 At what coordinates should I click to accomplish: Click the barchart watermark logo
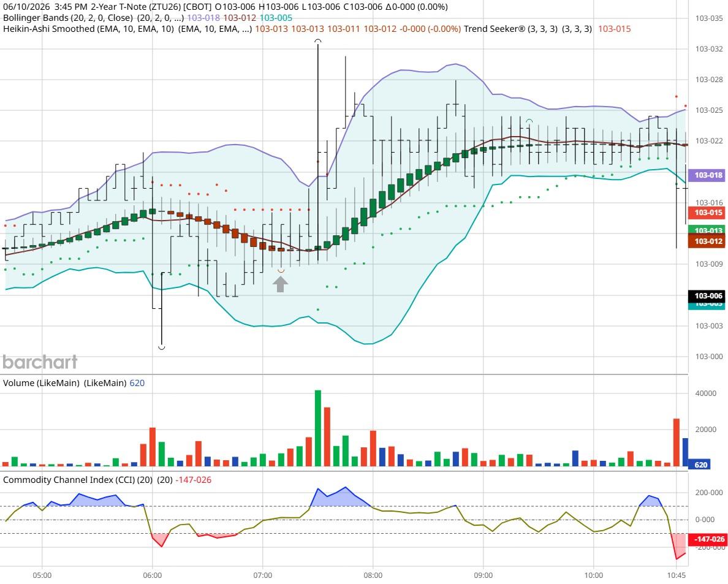[x=40, y=362]
